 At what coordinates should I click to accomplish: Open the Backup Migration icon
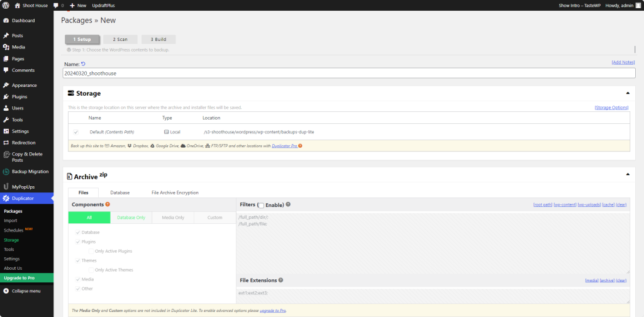6,172
